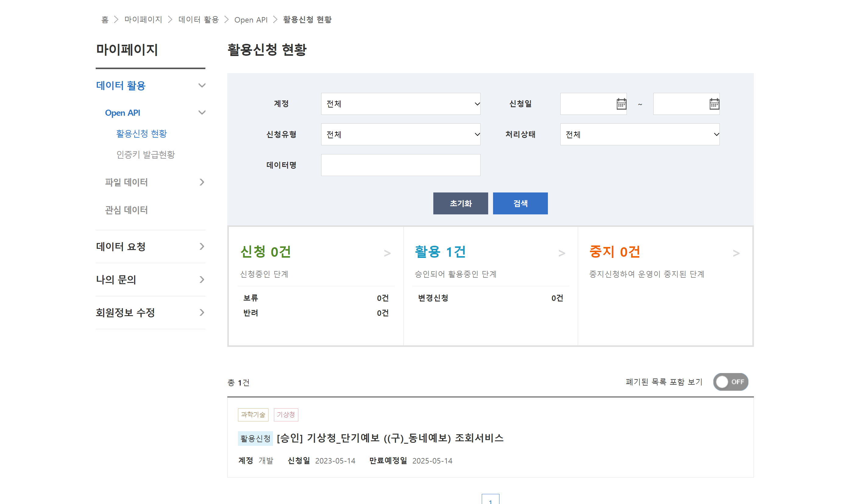Viewport: 845px width, 504px height.
Task: Click the 데이터명 text field
Action: (x=400, y=165)
